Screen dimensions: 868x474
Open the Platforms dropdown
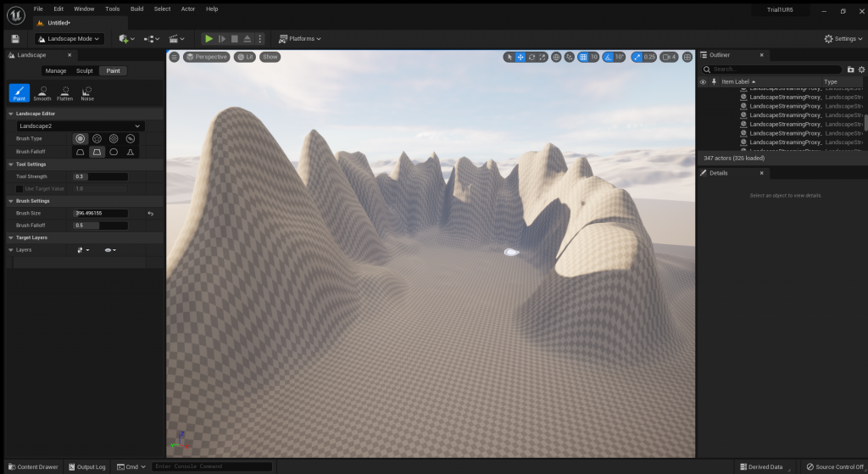click(x=299, y=39)
